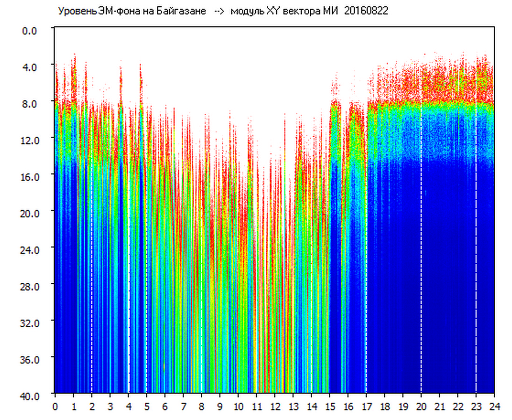Click the white dashed line at hour 17
Image resolution: width=512 pixels, height=420 pixels.
coord(366,280)
